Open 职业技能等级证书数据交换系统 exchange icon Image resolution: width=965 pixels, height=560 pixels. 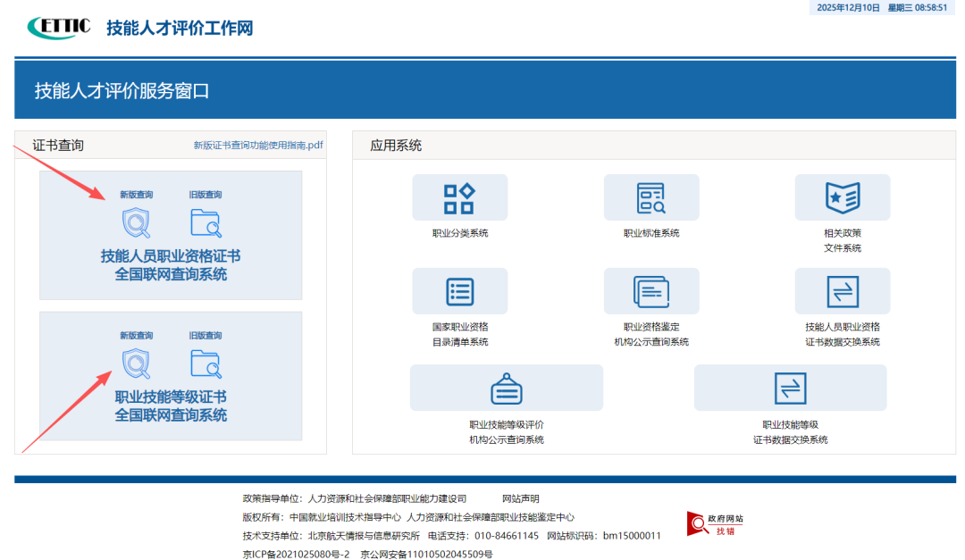coord(791,388)
